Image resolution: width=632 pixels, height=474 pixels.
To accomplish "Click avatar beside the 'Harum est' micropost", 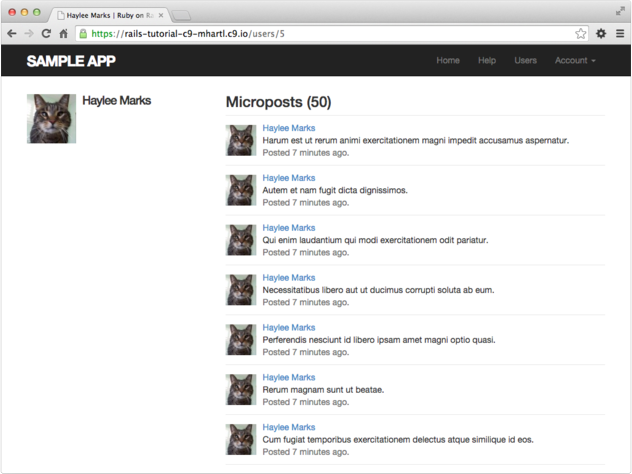I will coord(241,140).
